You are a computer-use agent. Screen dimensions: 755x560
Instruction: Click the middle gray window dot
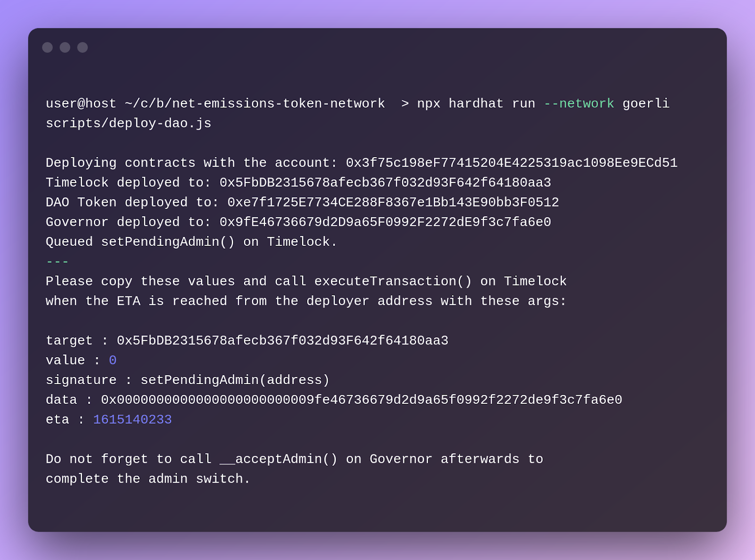(x=65, y=47)
